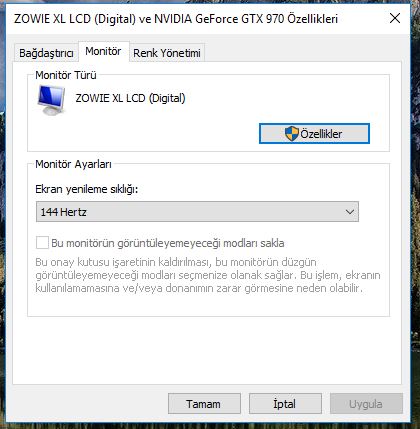Open monitor Özellikler button

(x=314, y=134)
